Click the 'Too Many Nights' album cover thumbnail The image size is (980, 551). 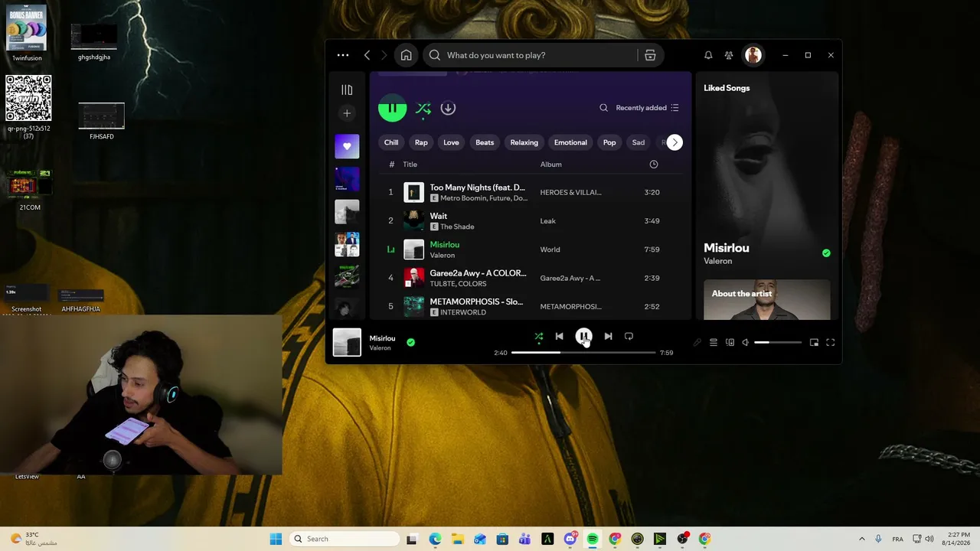413,192
